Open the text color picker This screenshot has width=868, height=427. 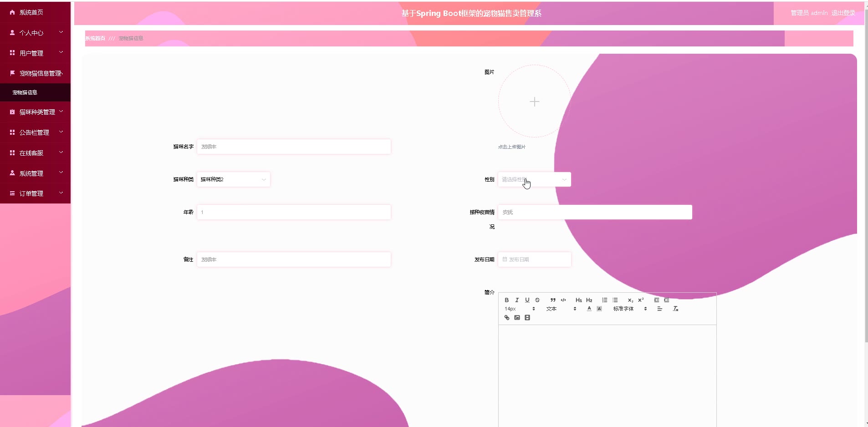pyautogui.click(x=589, y=309)
